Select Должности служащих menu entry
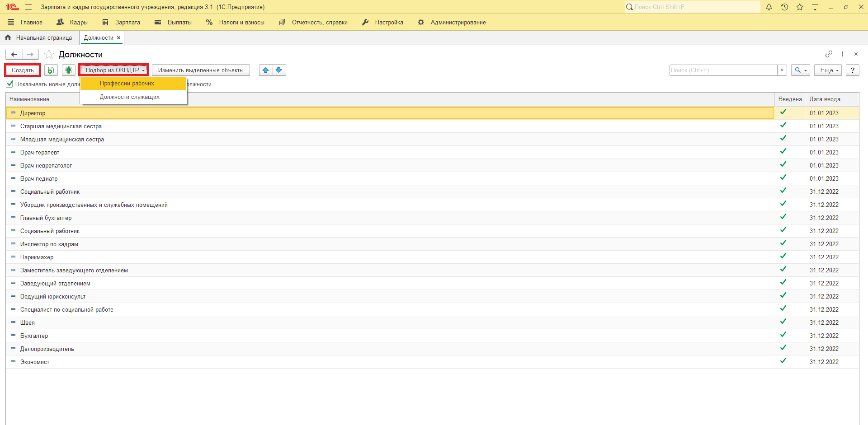The height and width of the screenshot is (425, 868). click(x=133, y=97)
